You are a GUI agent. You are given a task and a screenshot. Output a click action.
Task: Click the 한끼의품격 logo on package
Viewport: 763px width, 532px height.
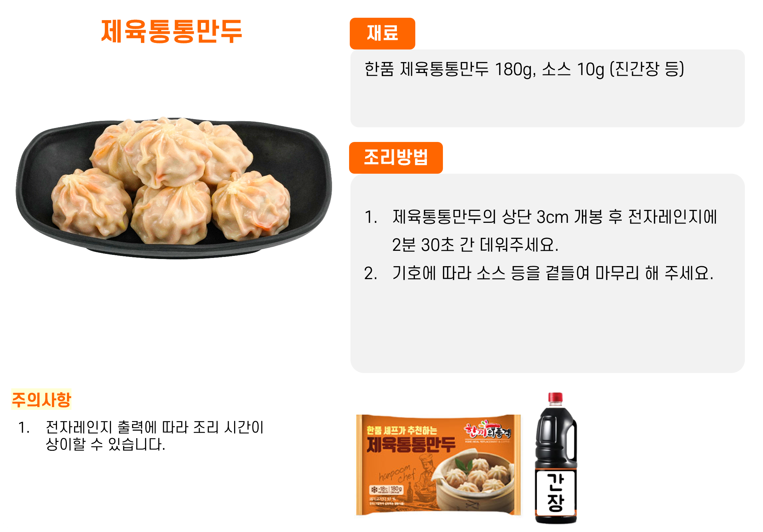[487, 430]
